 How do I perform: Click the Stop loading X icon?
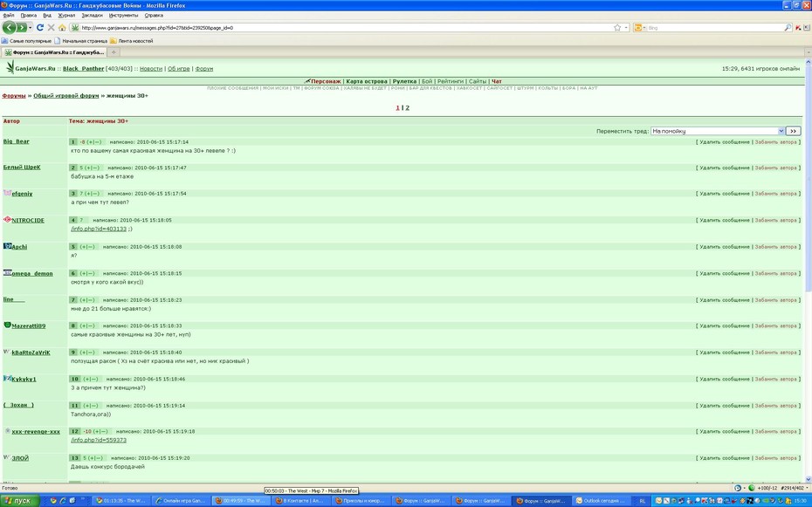click(51, 27)
